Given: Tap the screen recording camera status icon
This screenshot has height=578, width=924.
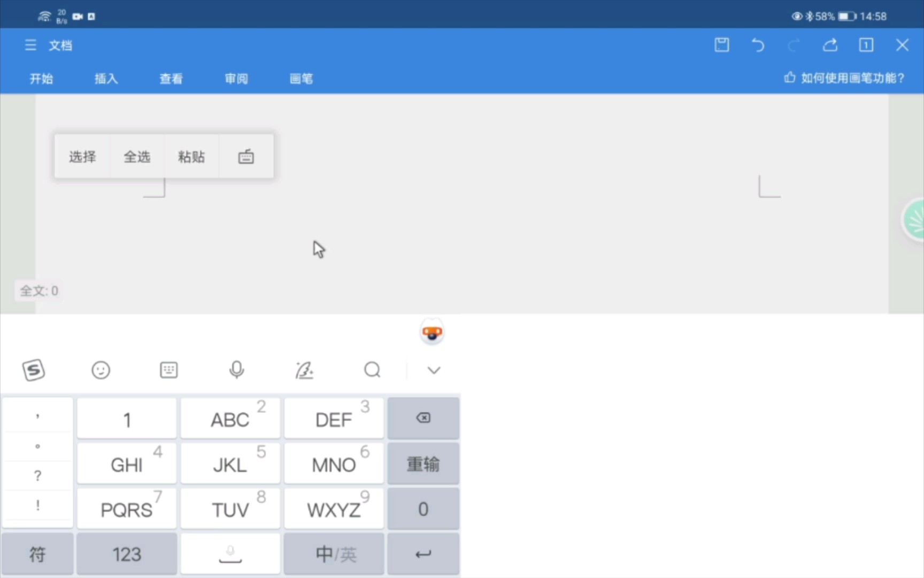Looking at the screenshot, I should (78, 17).
